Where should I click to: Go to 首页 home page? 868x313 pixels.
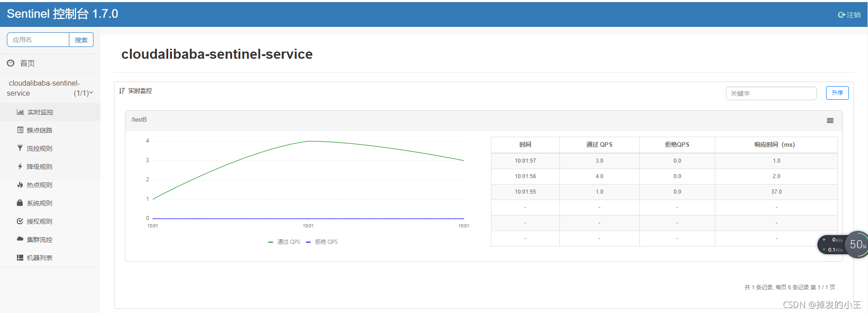(x=50, y=64)
